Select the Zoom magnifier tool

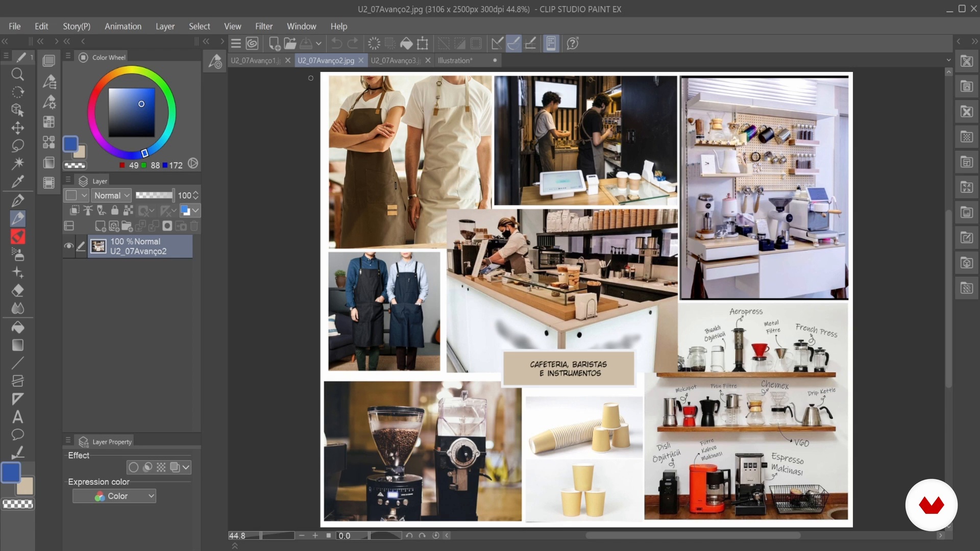(17, 74)
